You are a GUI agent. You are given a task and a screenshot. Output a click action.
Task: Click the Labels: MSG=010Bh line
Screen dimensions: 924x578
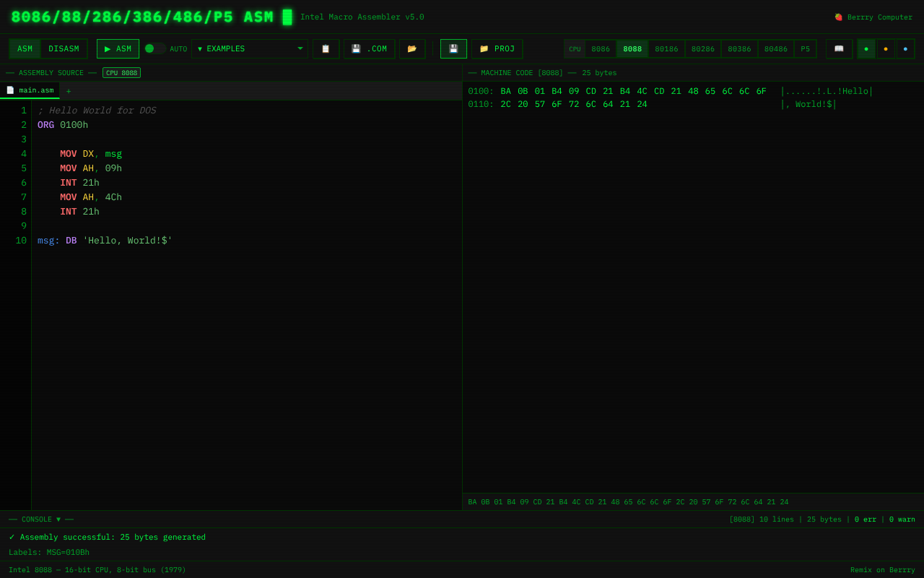pyautogui.click(x=49, y=553)
